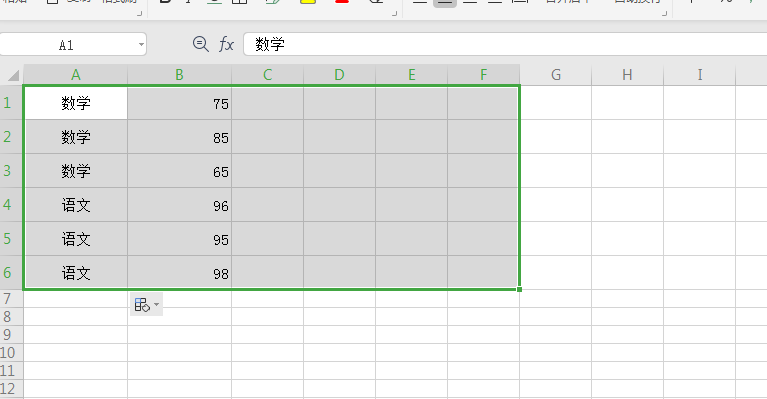The width and height of the screenshot is (767, 399).
Task: Click the cell with value 75
Action: pos(180,103)
